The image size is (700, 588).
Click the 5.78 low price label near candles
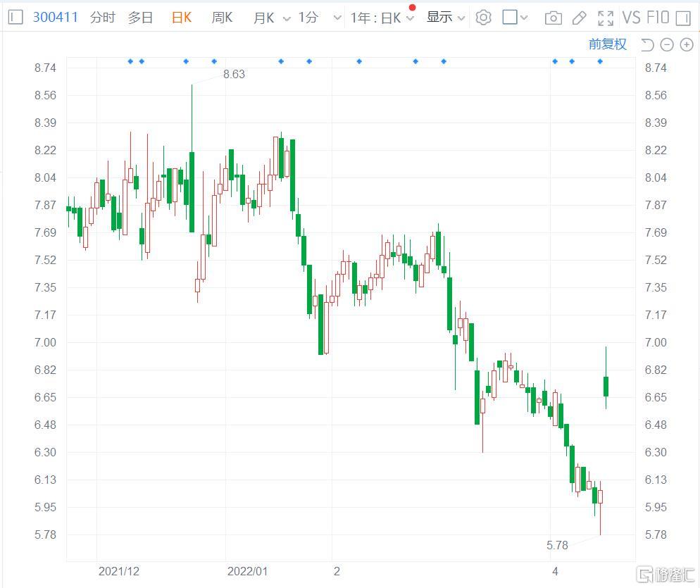557,545
